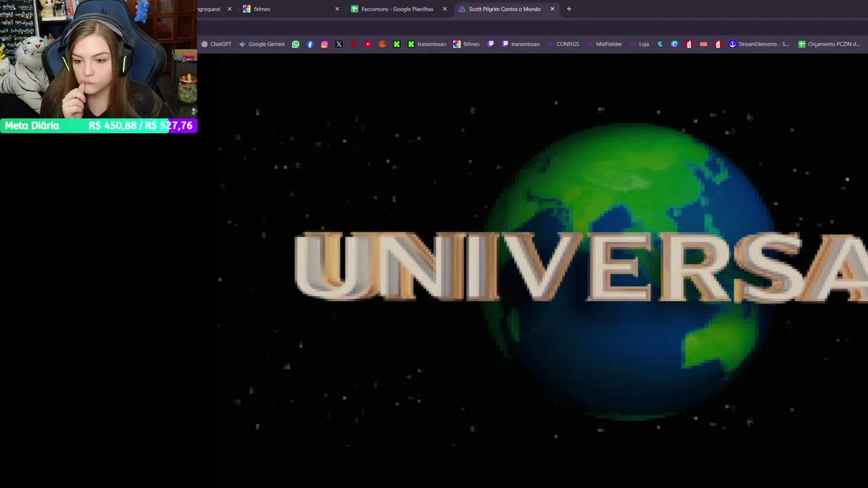
Task: Open the icon-only purple Twitch bookmark
Action: [491, 44]
